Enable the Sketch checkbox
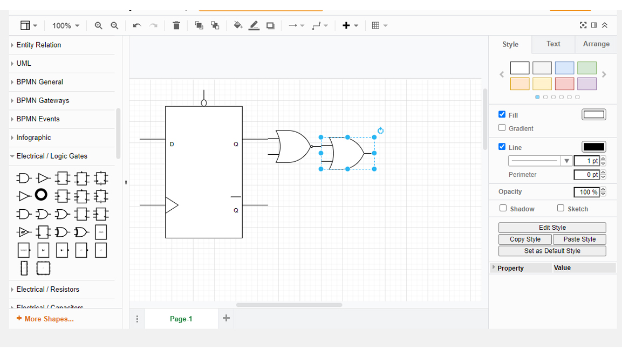This screenshot has width=622, height=364. (561, 208)
